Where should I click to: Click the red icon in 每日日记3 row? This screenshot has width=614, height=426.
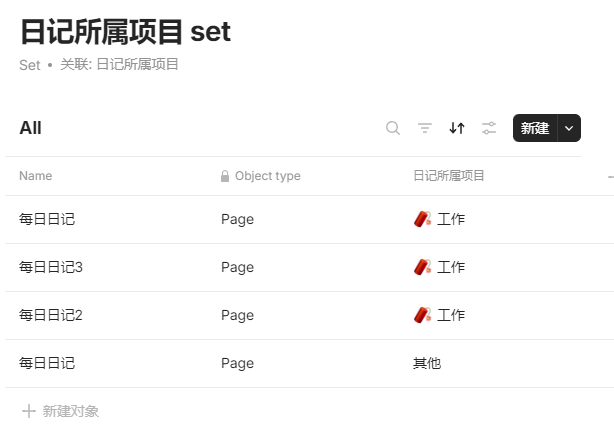pos(422,267)
